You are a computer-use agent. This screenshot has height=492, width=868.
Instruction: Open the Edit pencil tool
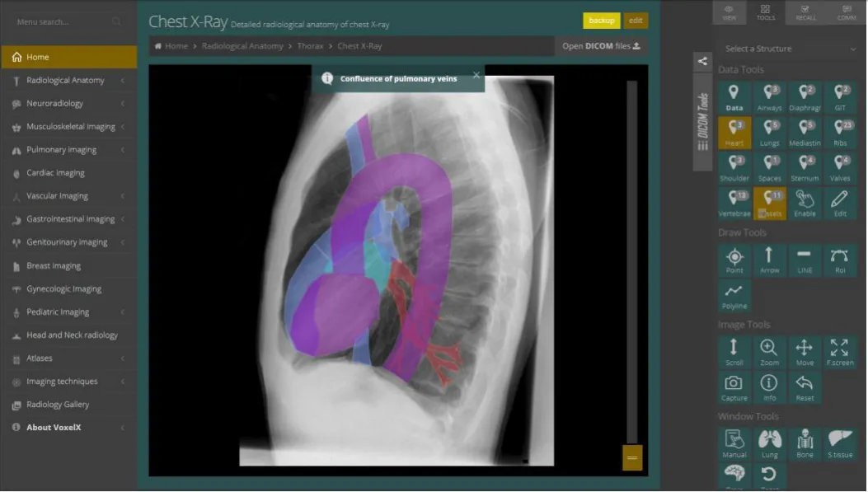coord(840,203)
